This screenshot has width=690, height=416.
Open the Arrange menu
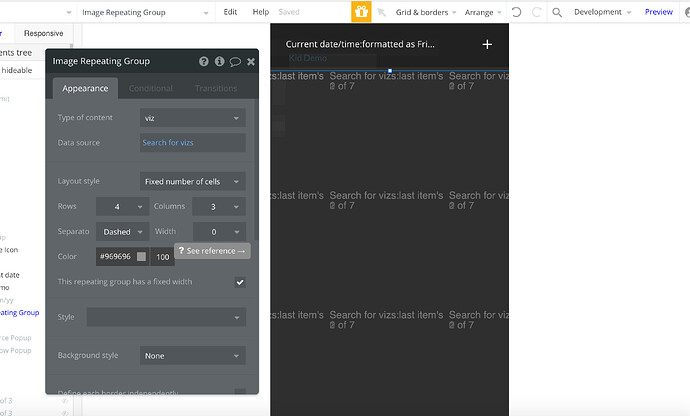[483, 12]
